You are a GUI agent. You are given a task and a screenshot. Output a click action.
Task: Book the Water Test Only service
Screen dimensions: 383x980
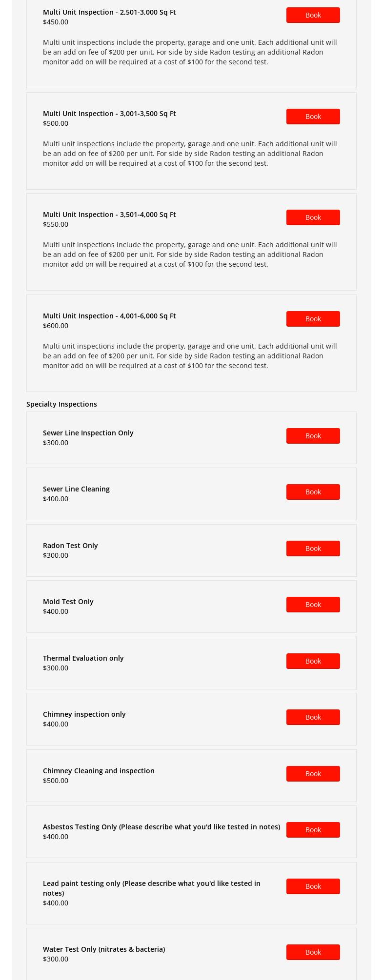(x=313, y=952)
